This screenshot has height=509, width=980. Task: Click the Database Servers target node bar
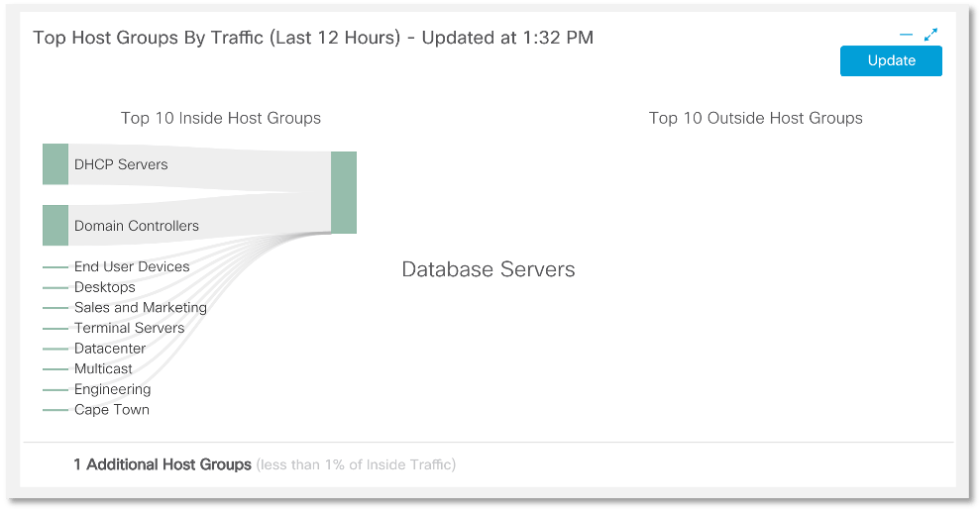click(344, 192)
